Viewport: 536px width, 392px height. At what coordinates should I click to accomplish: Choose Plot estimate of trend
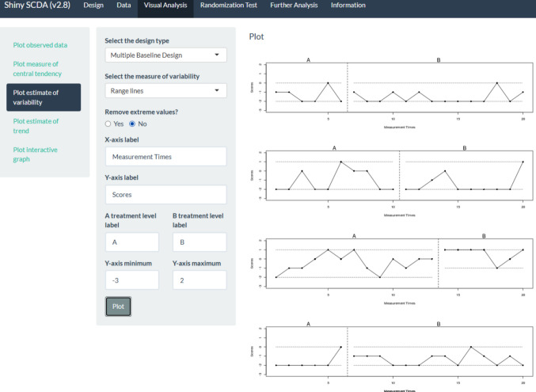36,126
